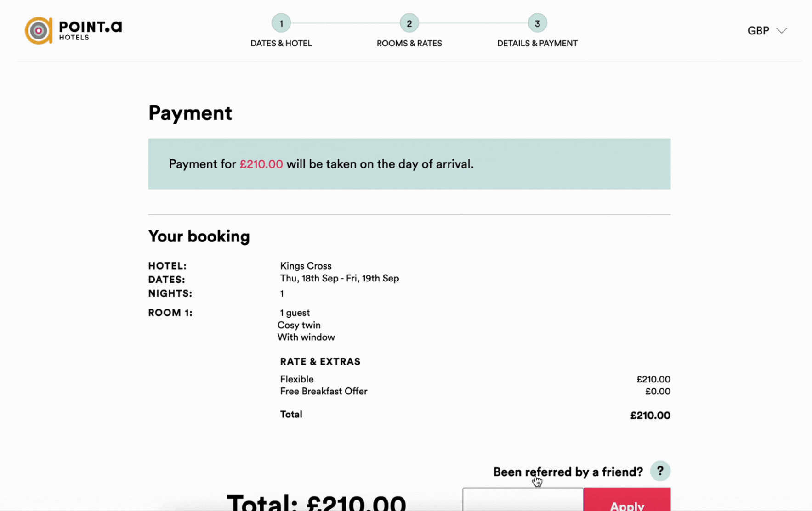The width and height of the screenshot is (812, 511).
Task: Click the chevron arrow next to GBP
Action: (782, 31)
